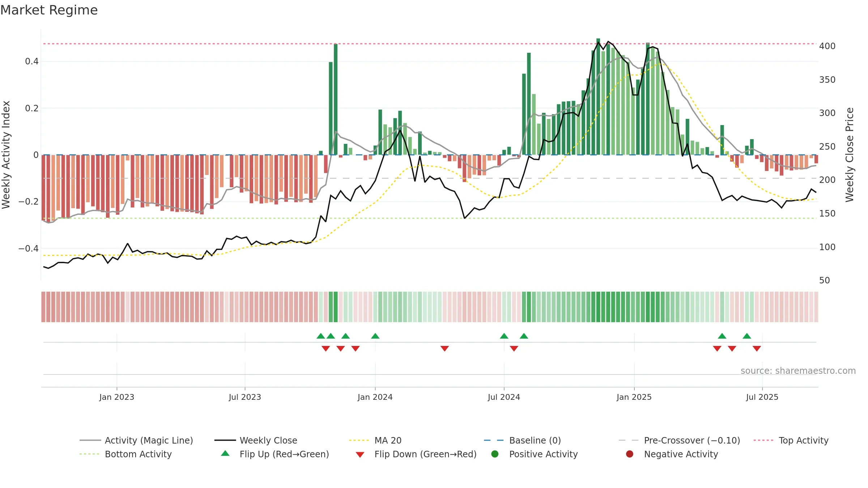Click the green circle Positive Activity icon
The width and height of the screenshot is (868, 488).
495,454
